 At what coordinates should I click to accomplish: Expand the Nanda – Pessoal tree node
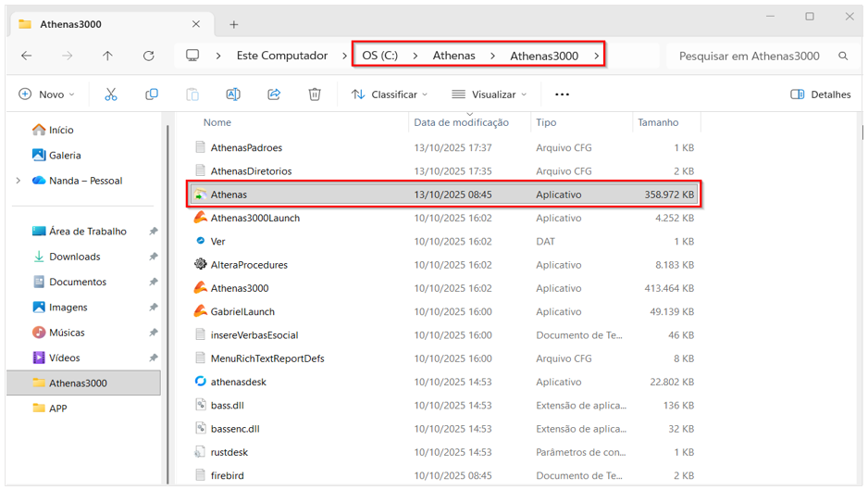pyautogui.click(x=19, y=181)
